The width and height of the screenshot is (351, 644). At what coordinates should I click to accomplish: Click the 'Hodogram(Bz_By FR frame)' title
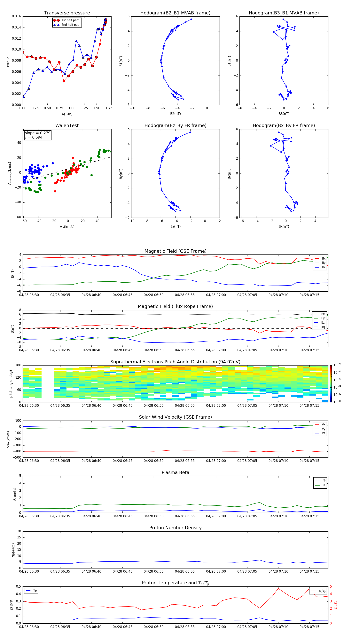(175, 125)
